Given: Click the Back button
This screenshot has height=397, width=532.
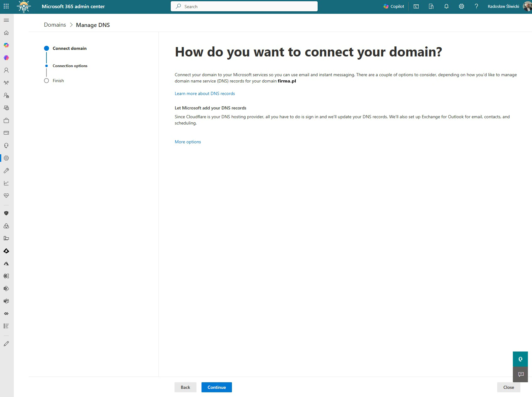Looking at the screenshot, I should (x=185, y=387).
